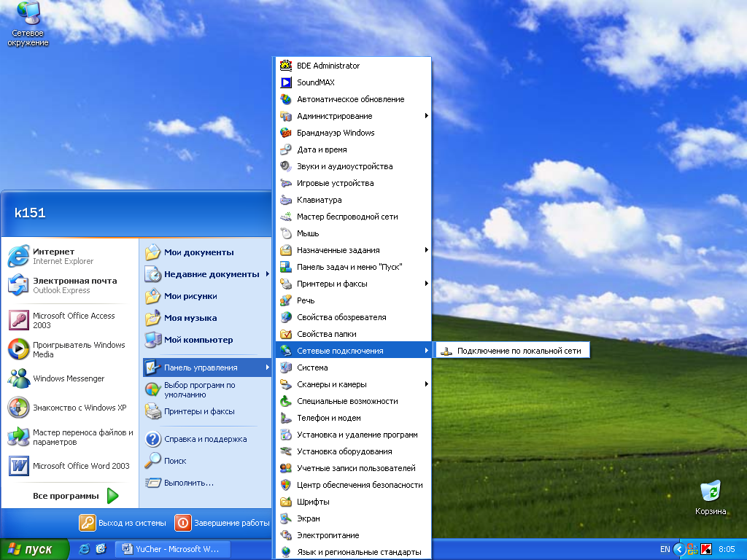Viewport: 747px width, 560px height.
Task: Open Мои рисунки in Start menu
Action: pos(206,296)
